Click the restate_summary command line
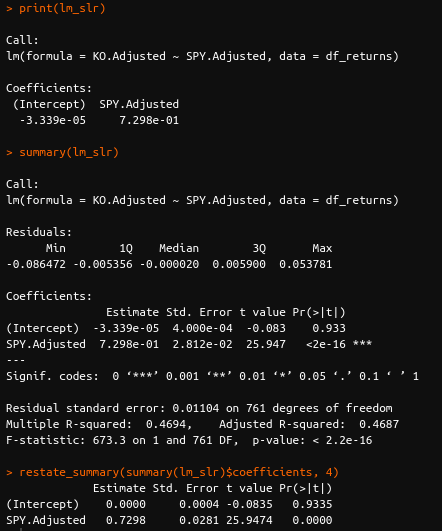Screen dimensions: 442x531 (x=172, y=472)
